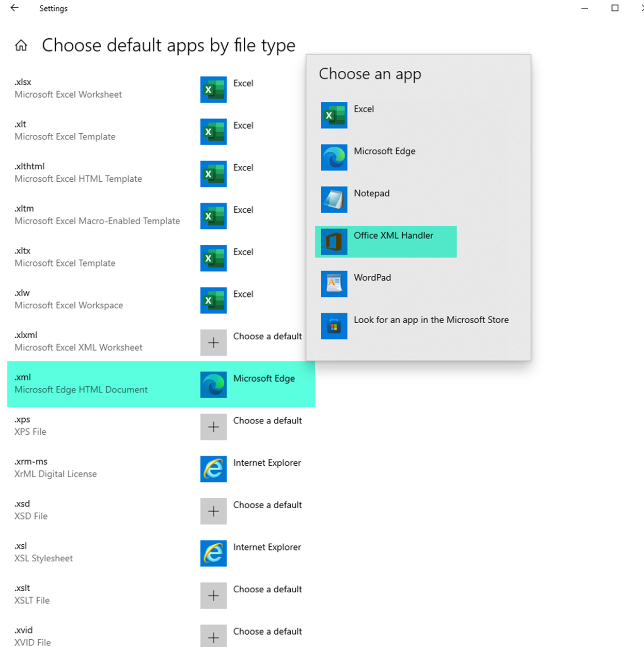Screen dimensions: 644x647
Task: Click the Excel icon for .xlw
Action: 213,301
